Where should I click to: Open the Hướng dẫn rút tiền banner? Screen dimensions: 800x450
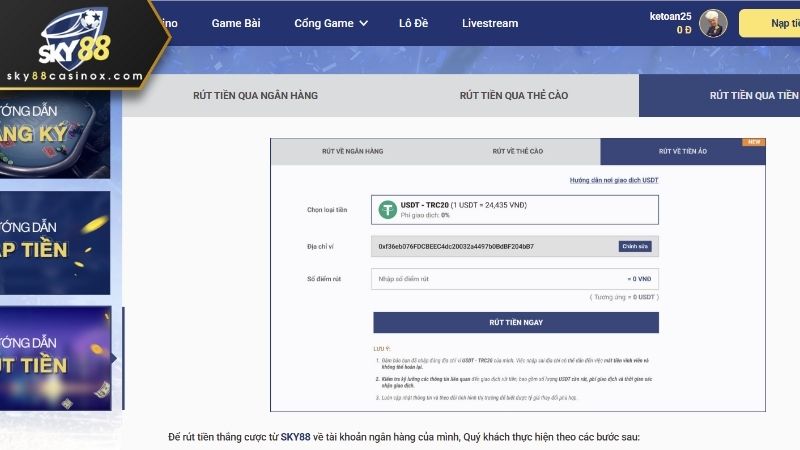coord(55,358)
